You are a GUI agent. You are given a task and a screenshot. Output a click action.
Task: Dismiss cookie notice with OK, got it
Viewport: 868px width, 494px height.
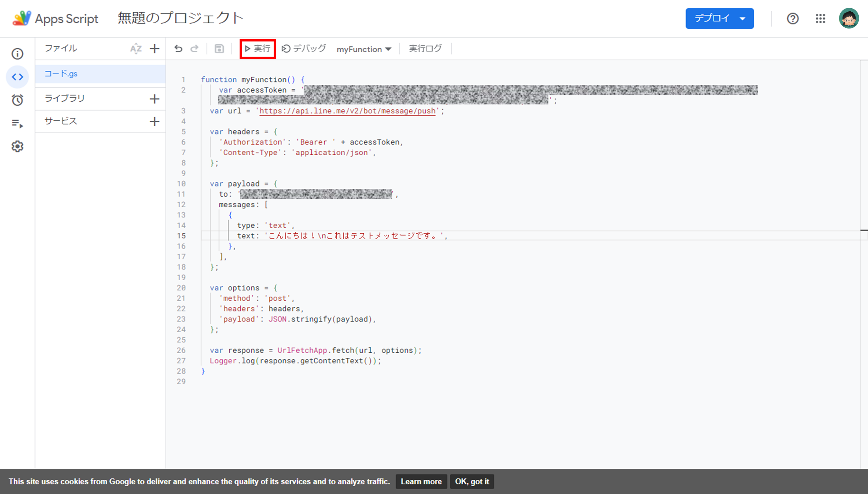(x=472, y=481)
